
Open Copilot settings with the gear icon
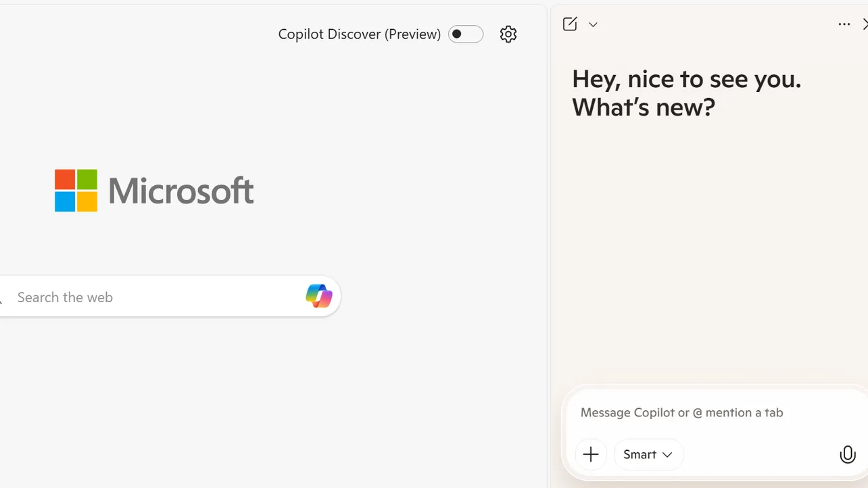pyautogui.click(x=508, y=34)
